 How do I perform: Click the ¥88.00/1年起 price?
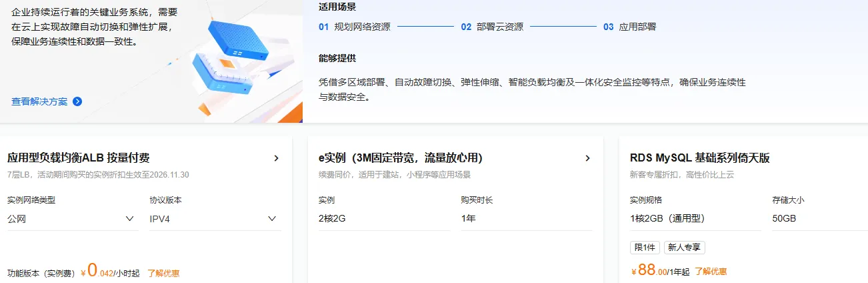pos(660,270)
